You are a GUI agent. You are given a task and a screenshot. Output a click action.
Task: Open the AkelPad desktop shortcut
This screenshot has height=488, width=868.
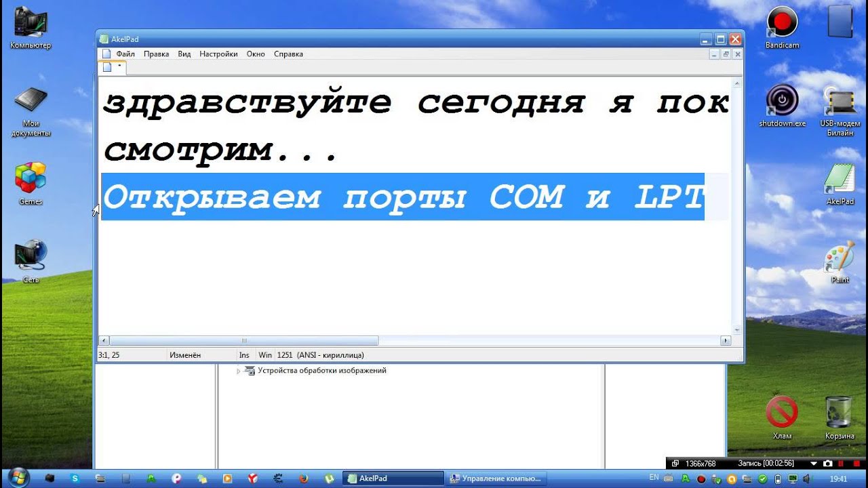coord(840,184)
